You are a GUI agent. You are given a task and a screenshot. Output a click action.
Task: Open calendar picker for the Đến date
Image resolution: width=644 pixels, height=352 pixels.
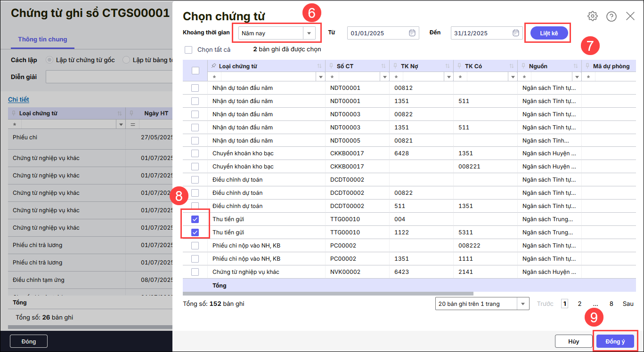516,33
